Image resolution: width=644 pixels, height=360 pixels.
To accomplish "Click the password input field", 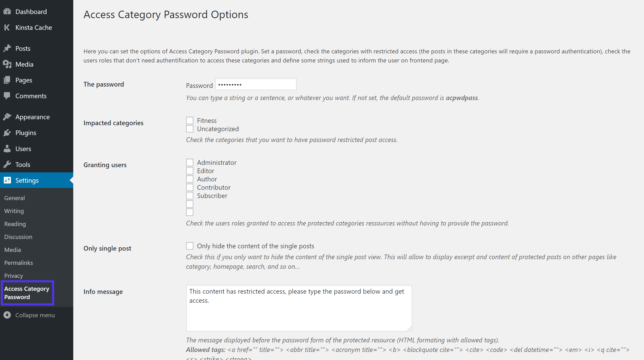I will [x=256, y=84].
